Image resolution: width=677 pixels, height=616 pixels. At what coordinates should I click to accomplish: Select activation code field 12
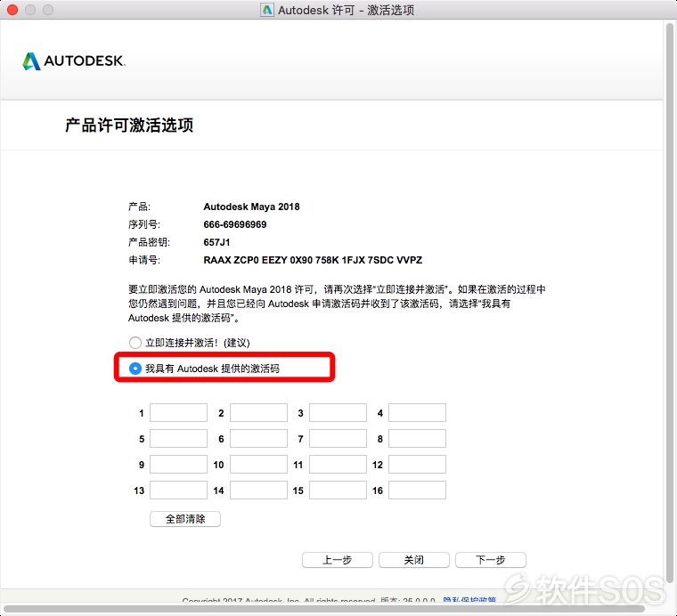coord(417,465)
